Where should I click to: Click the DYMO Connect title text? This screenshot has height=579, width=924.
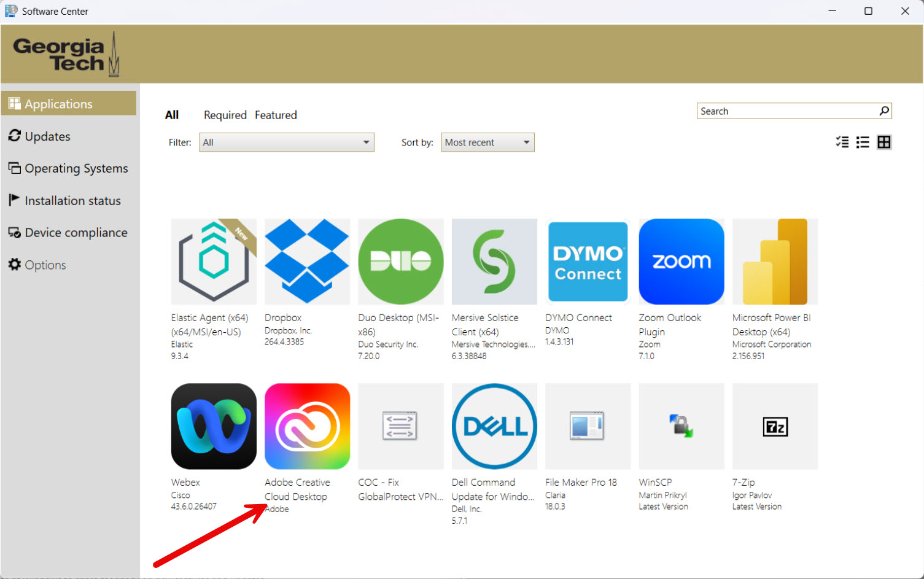tap(578, 317)
